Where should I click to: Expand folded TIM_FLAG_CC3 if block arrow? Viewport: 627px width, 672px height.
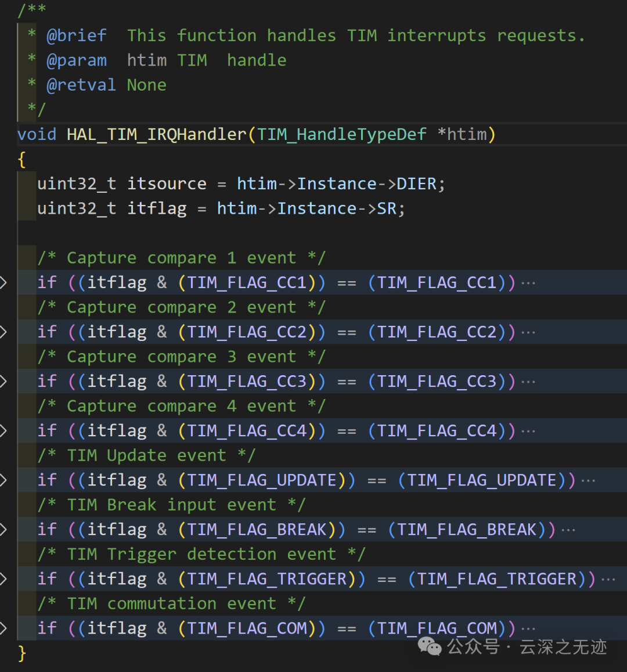pyautogui.click(x=3, y=381)
